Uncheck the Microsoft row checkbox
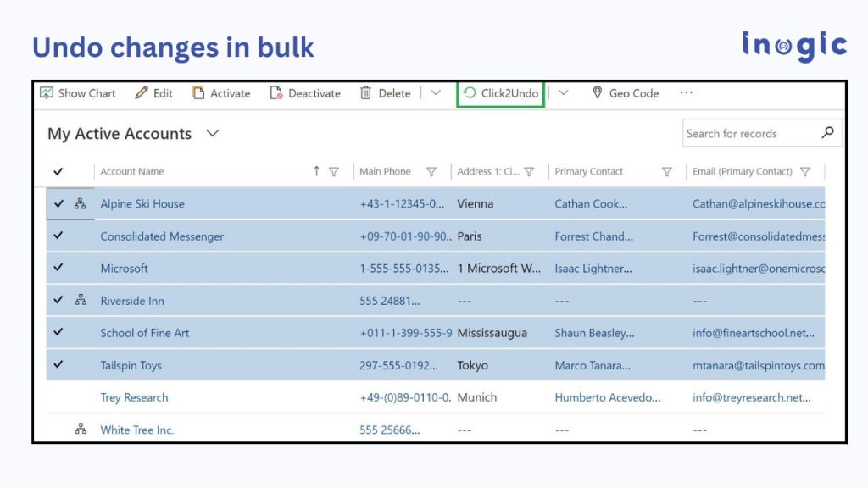This screenshot has height=488, width=868. click(58, 268)
